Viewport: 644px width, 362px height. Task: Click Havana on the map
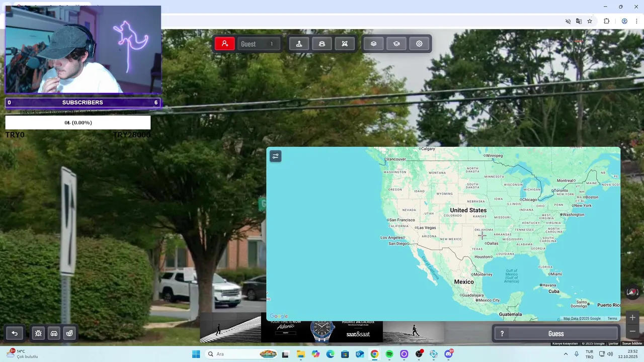pos(548,285)
